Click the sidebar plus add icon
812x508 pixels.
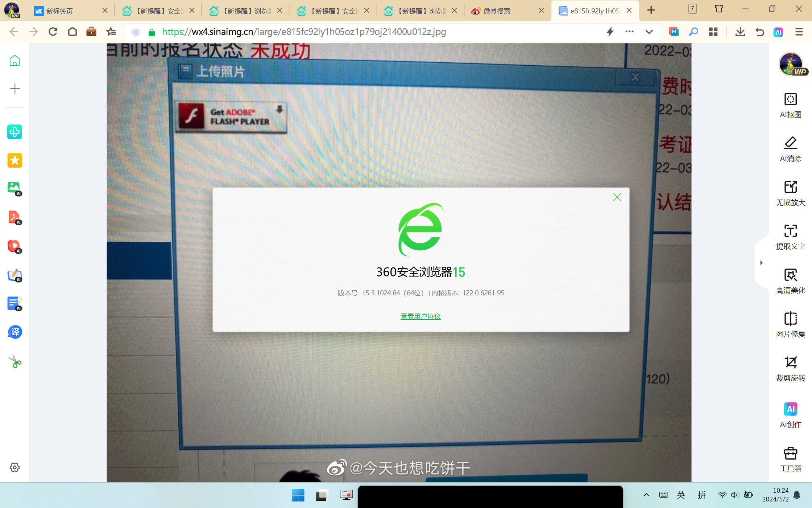14,89
